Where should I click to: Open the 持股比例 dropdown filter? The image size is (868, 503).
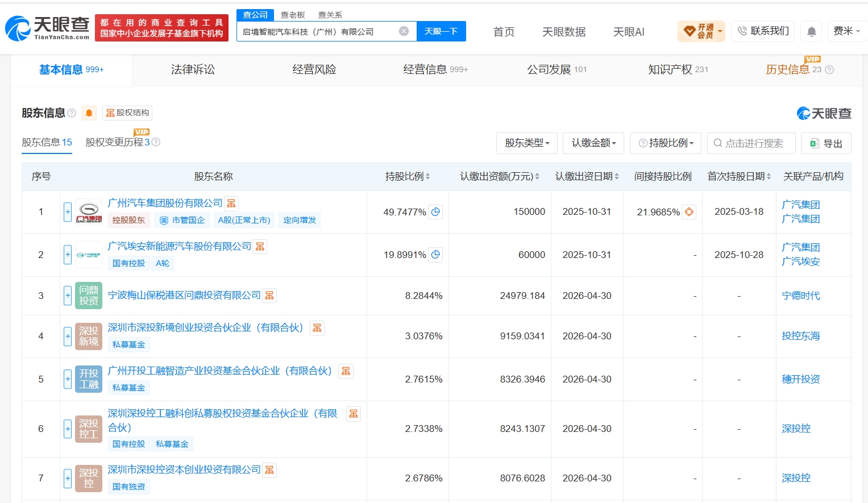point(666,143)
